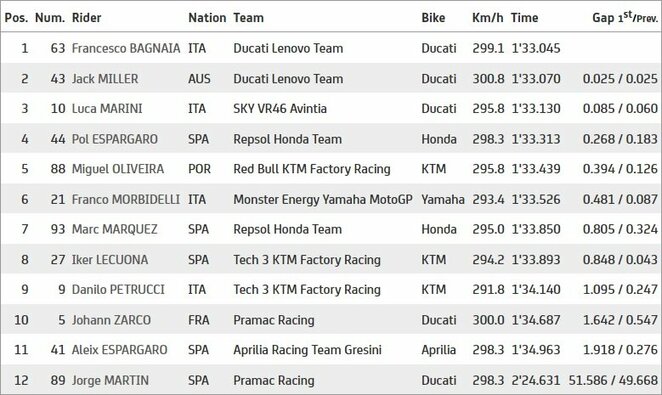Click Monster Energy Yamaha MotoGP team
Screen dimensions: 662x395
323,199
